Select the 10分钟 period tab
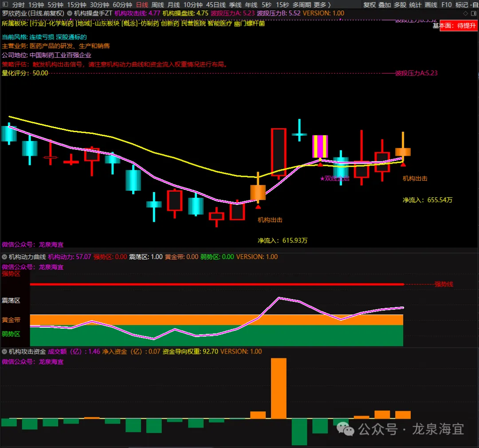Screen dimensions: 479x448 tap(193, 5)
